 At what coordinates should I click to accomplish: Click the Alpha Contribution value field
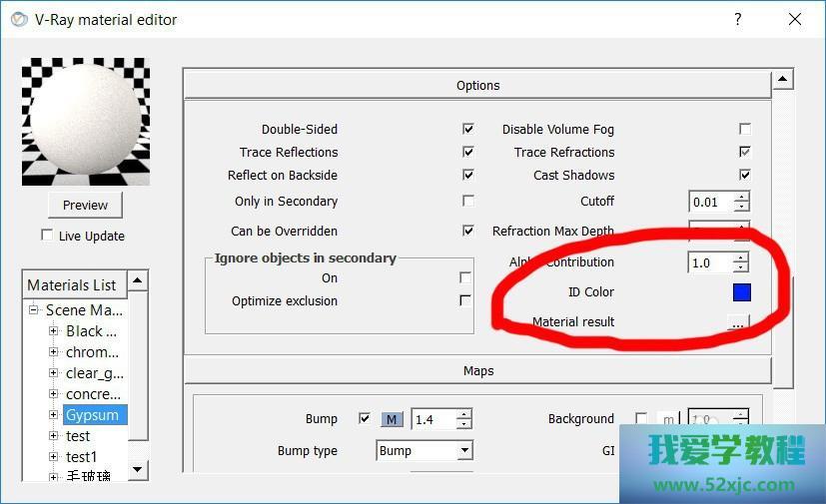click(x=709, y=262)
